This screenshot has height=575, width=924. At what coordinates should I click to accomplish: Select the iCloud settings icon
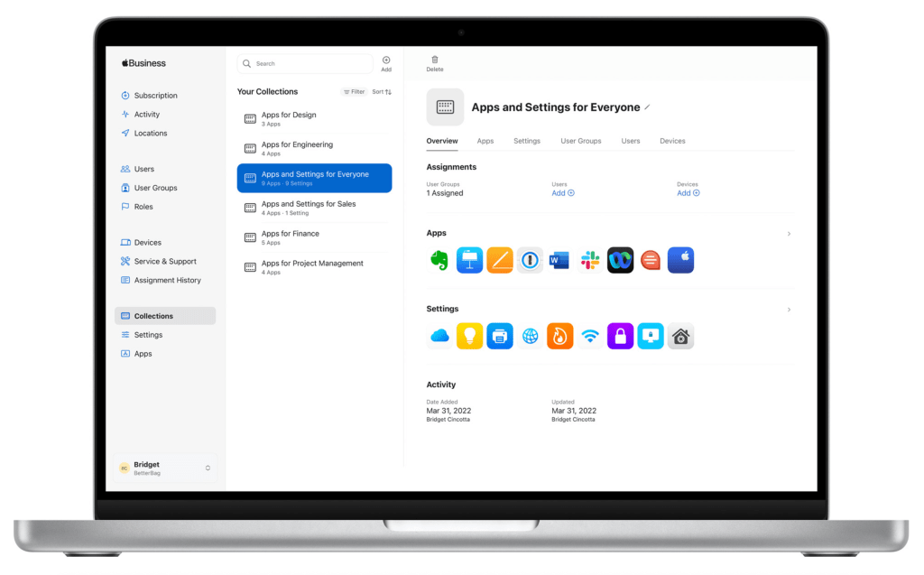coord(439,337)
